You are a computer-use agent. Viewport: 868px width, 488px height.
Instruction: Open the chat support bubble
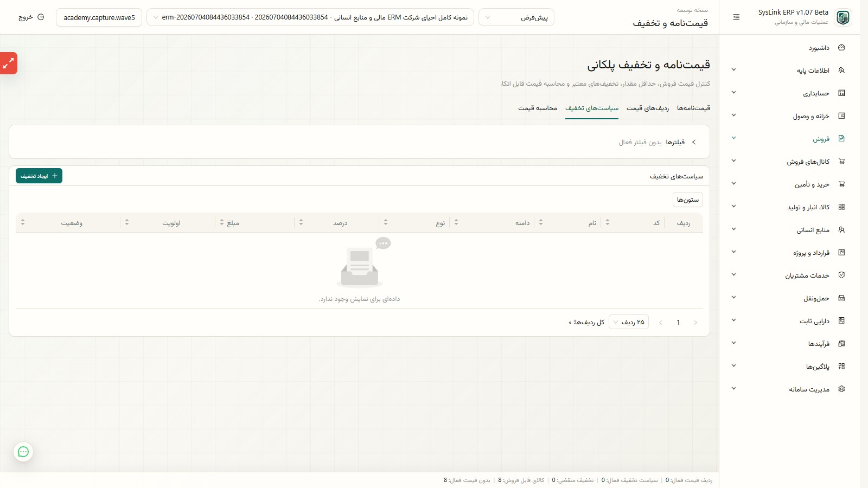(x=23, y=452)
